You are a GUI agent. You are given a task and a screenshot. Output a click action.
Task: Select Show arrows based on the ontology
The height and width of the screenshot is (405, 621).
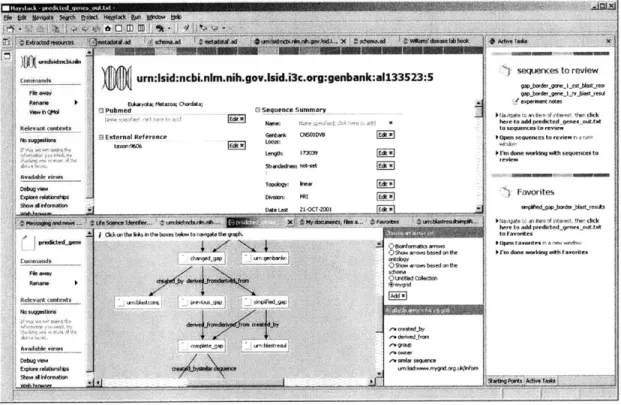(x=391, y=253)
